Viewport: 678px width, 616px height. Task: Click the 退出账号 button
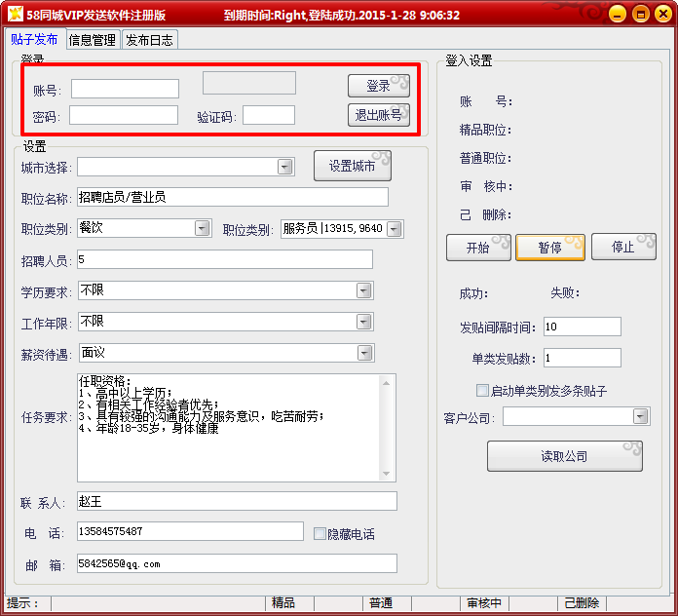[x=379, y=115]
